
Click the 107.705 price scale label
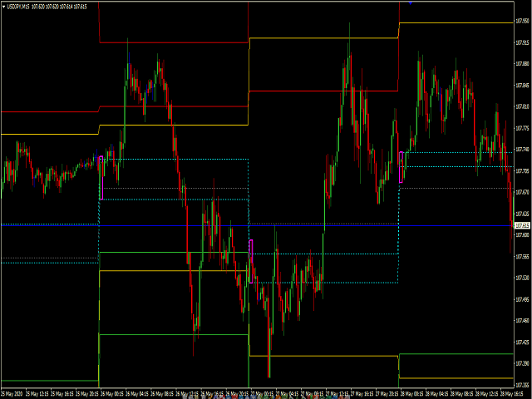[522, 170]
